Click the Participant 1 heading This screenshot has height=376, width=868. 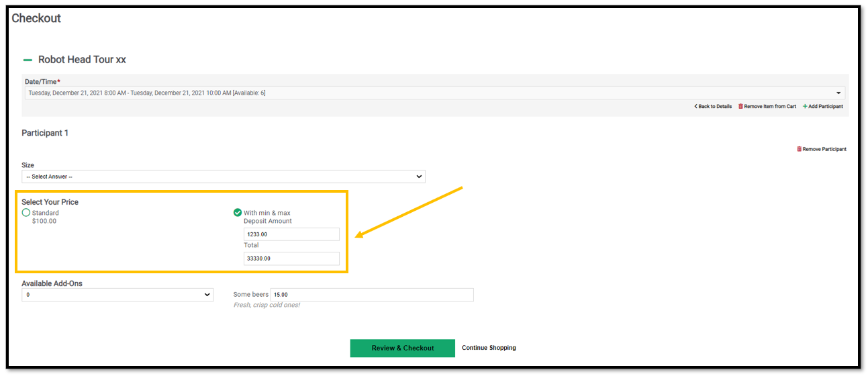pos(45,133)
